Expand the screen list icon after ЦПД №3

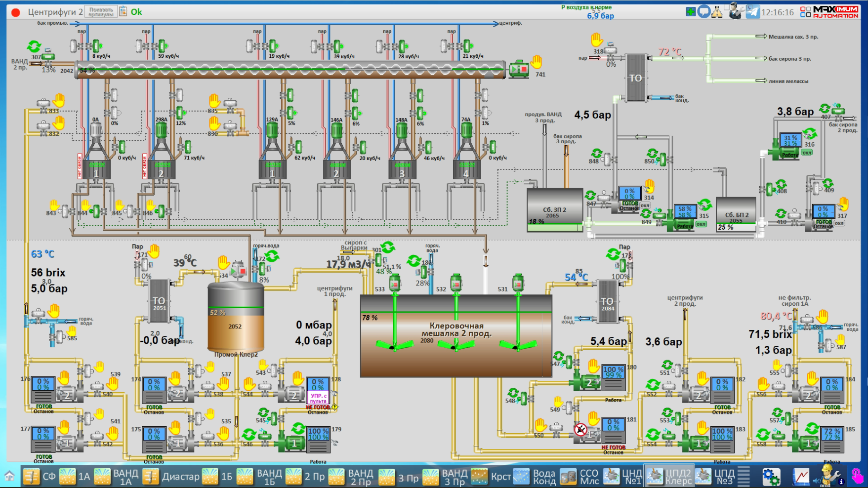click(744, 477)
